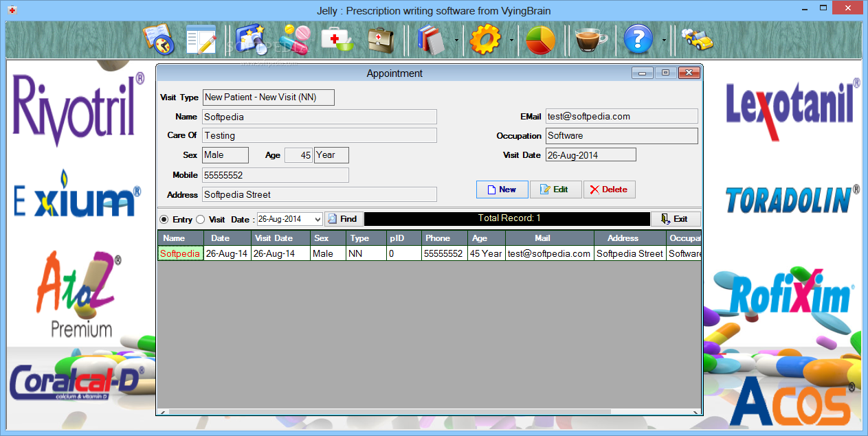The width and height of the screenshot is (868, 436).
Task: Click the Care Of field
Action: pyautogui.click(x=320, y=136)
